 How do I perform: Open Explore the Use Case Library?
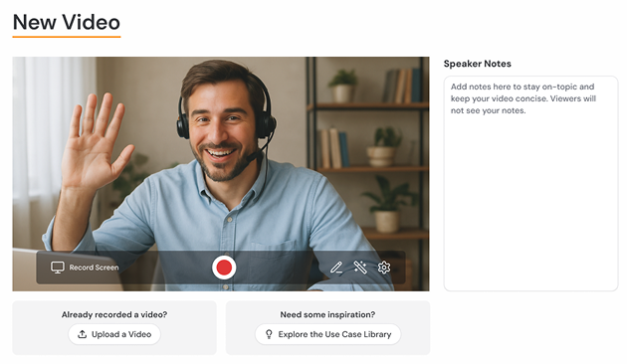[327, 334]
